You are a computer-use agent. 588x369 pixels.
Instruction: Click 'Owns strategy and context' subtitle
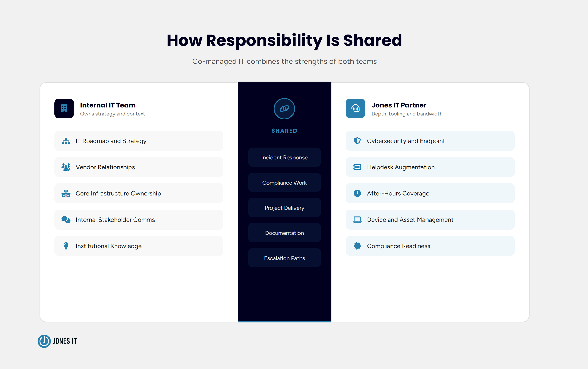[112, 114]
